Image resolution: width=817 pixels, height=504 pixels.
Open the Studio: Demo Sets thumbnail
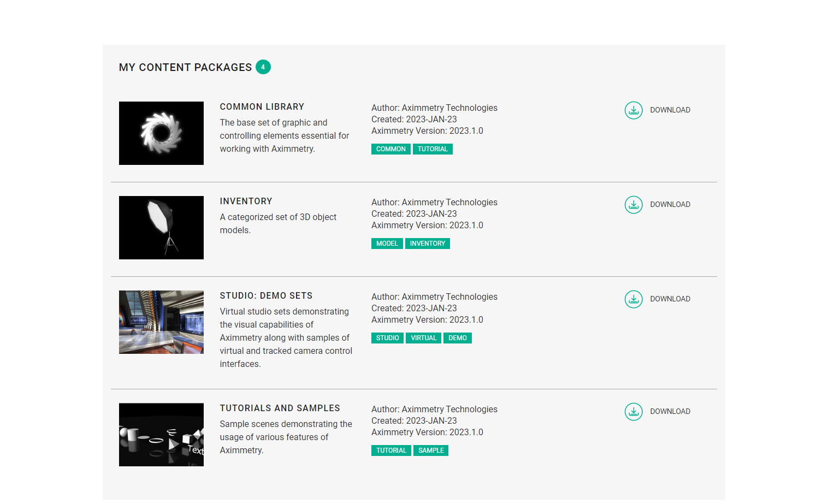(x=161, y=322)
